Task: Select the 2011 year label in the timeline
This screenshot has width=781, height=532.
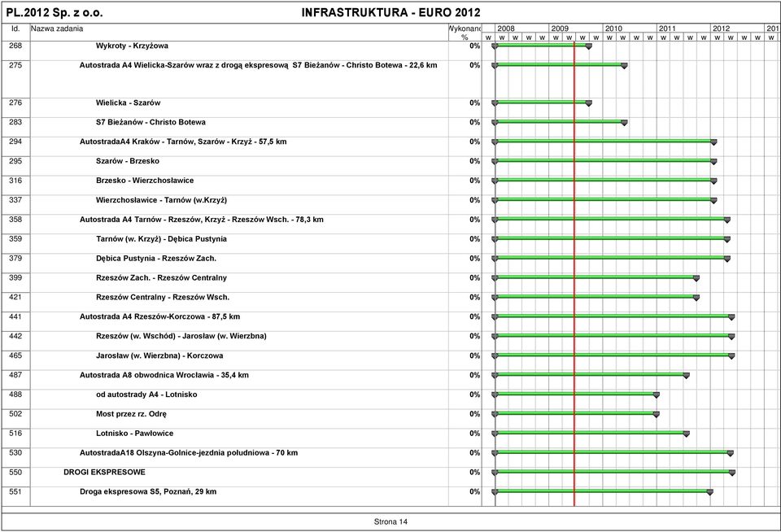Action: 667,28
